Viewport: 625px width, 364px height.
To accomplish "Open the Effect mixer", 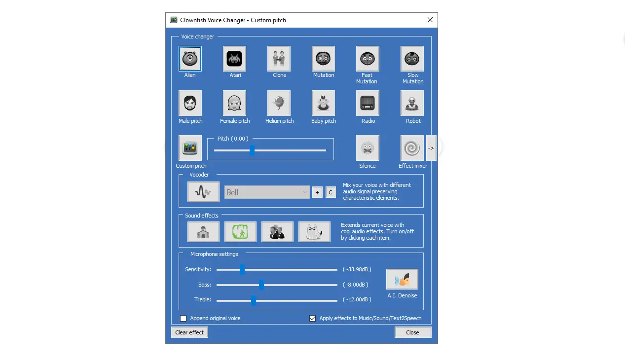I will (x=412, y=148).
